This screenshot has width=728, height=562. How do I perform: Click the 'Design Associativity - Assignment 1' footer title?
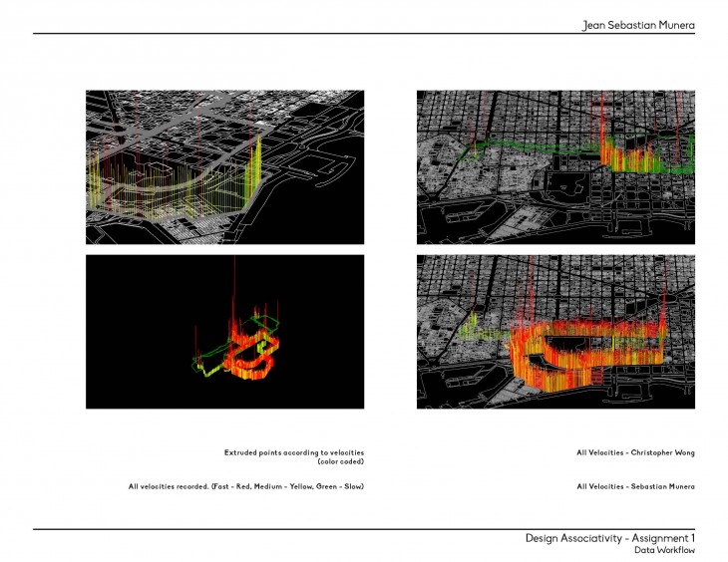click(609, 538)
